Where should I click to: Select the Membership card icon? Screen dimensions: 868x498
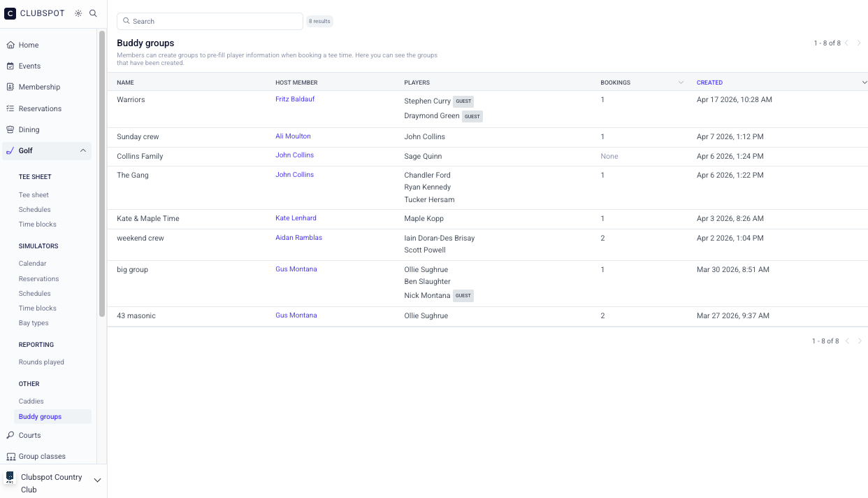(10, 87)
